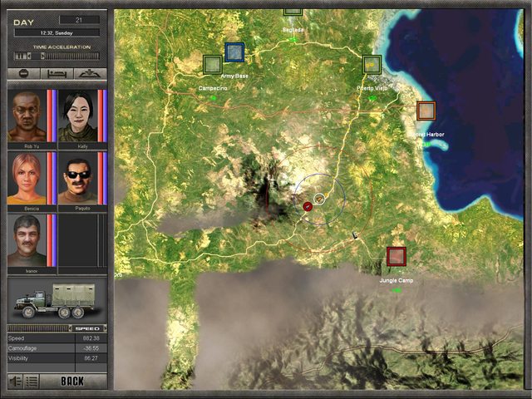Click the day counter showing 21
This screenshot has width=532, height=399.
pyautogui.click(x=79, y=20)
